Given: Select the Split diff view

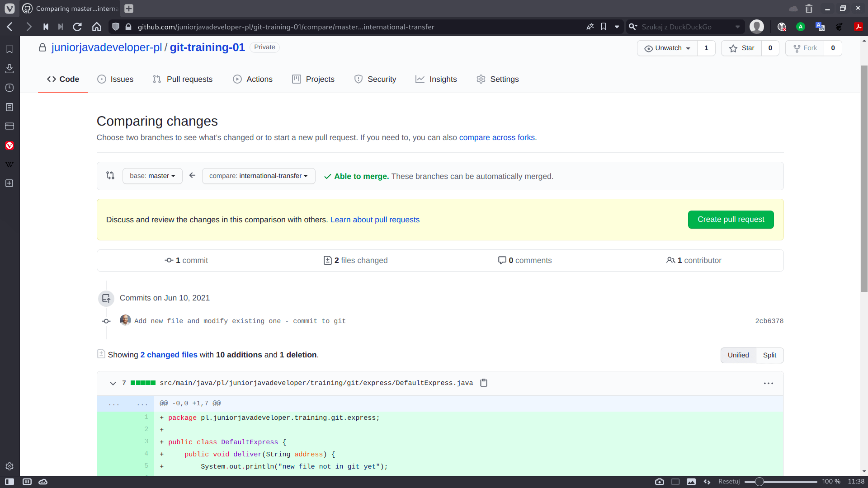Looking at the screenshot, I should [769, 355].
